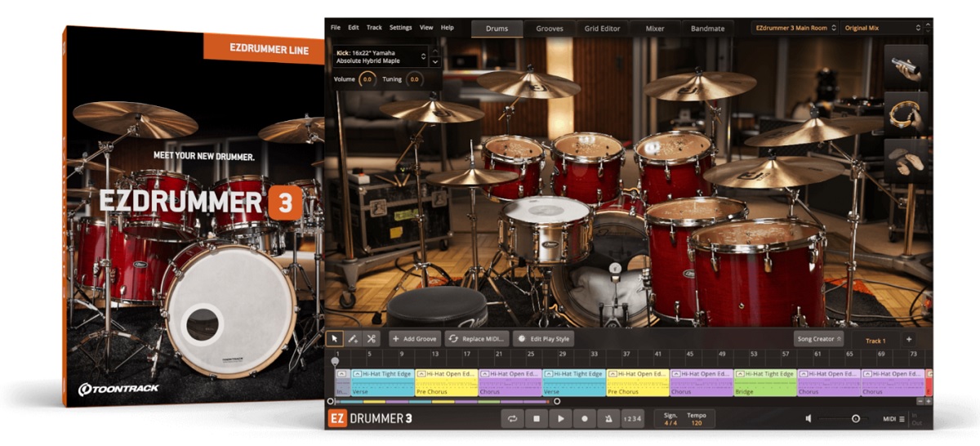Select the Bridge song block
Screen dimensions: 980x446
[765, 382]
